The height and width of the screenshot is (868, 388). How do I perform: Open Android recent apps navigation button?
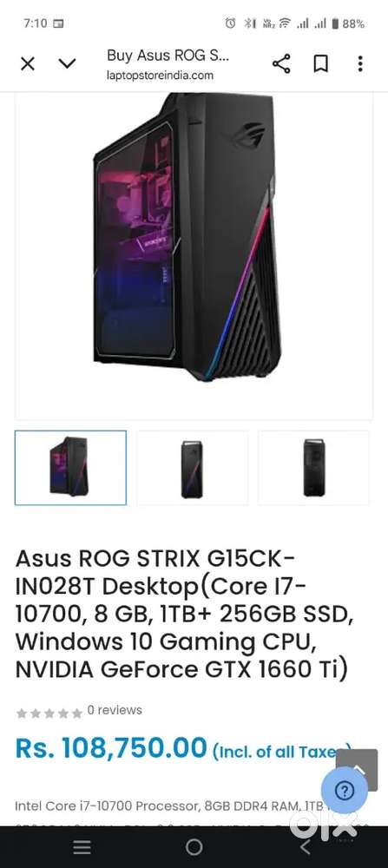(x=82, y=847)
